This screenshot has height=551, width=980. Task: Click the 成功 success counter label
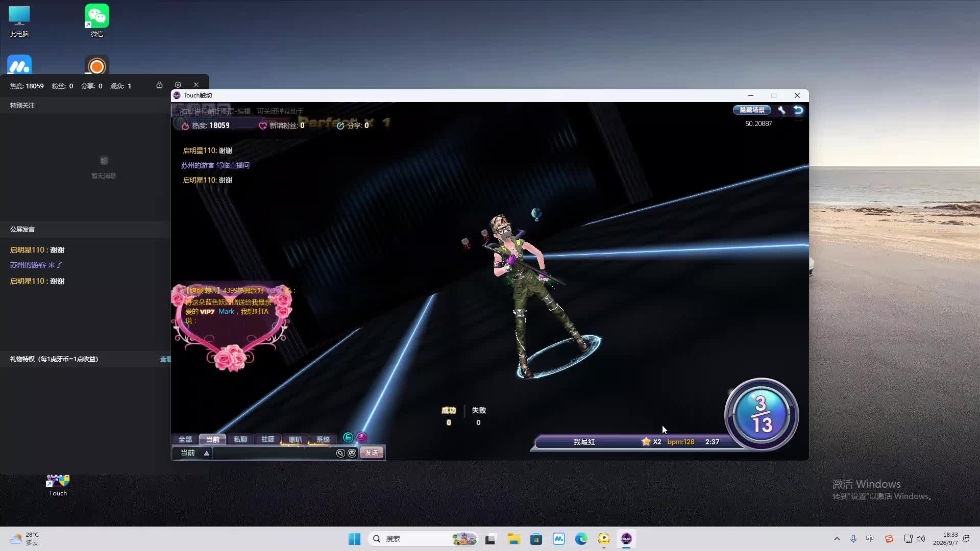pos(449,410)
